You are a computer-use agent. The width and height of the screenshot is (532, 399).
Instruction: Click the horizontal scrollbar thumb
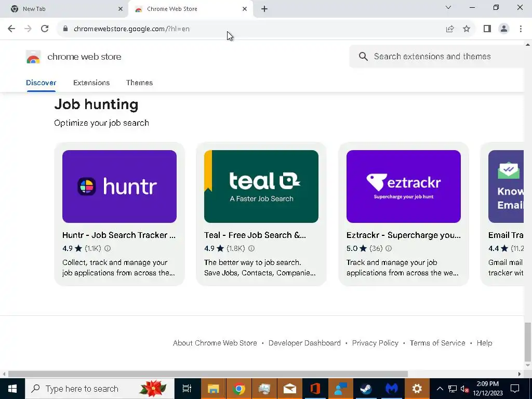[208, 374]
